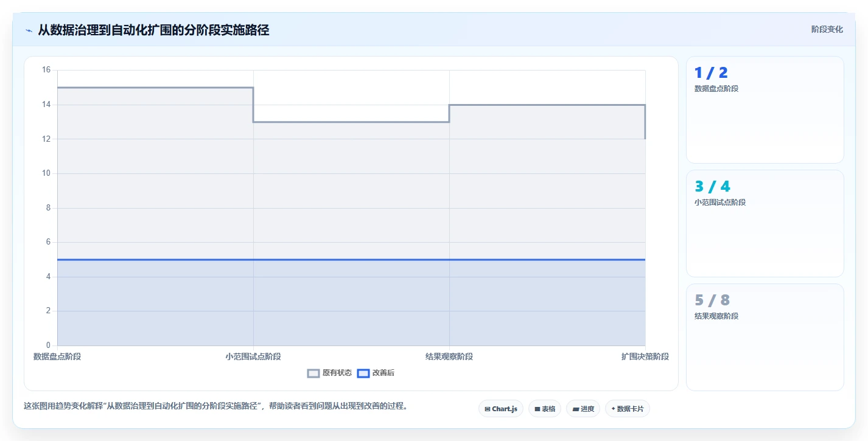Click the y-axis value 2
This screenshot has height=441, width=868.
click(x=49, y=311)
